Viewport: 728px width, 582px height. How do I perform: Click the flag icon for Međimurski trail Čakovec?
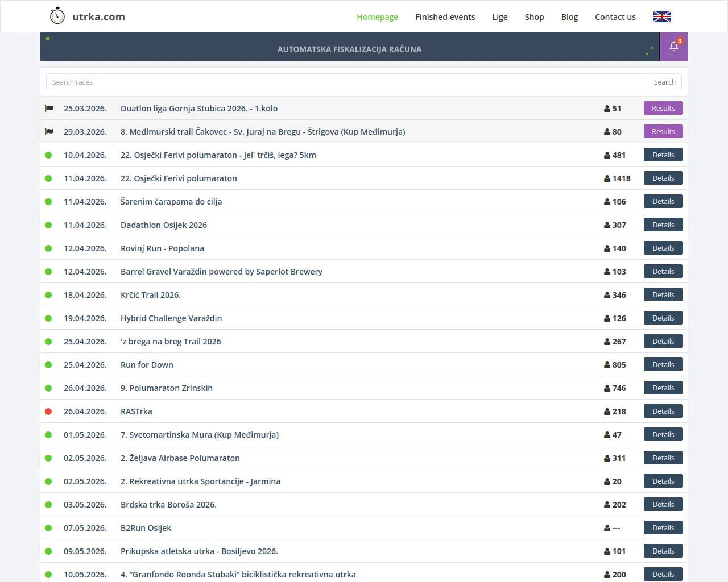click(x=49, y=131)
